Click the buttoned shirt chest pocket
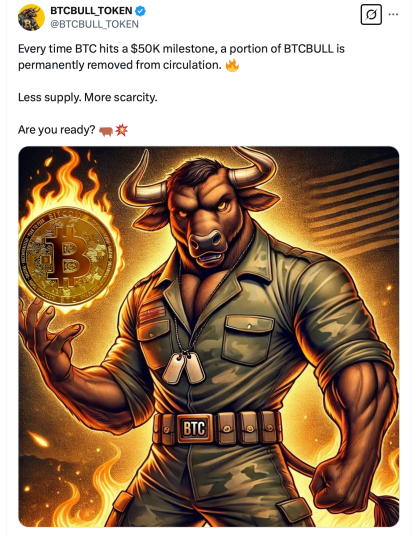 tap(248, 340)
